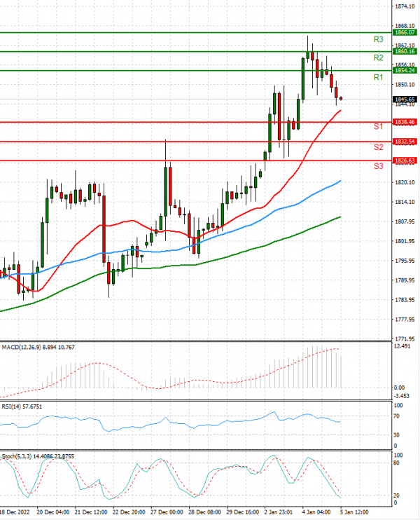Select the current price 1845.65 tag
The width and height of the screenshot is (420, 520).
(405, 100)
